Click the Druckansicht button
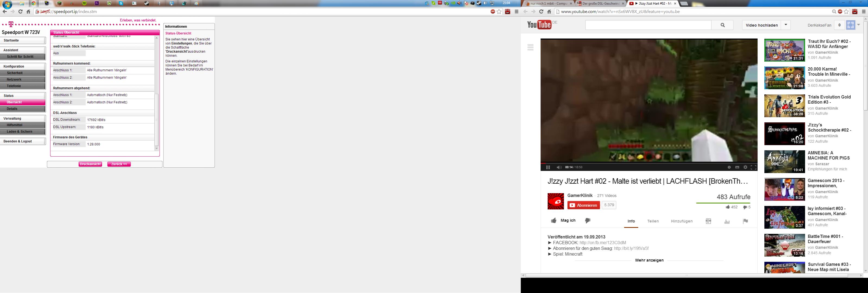 (90, 164)
